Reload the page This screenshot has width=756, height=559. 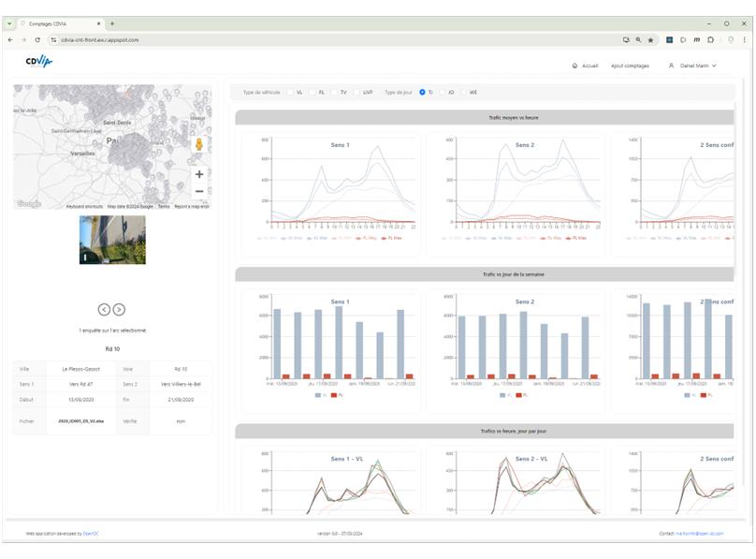(37, 40)
